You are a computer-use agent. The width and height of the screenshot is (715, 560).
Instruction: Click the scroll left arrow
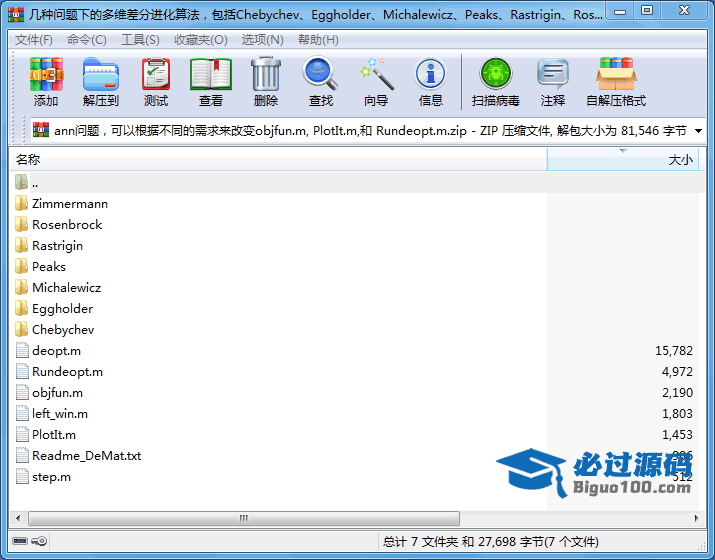pyautogui.click(x=18, y=518)
